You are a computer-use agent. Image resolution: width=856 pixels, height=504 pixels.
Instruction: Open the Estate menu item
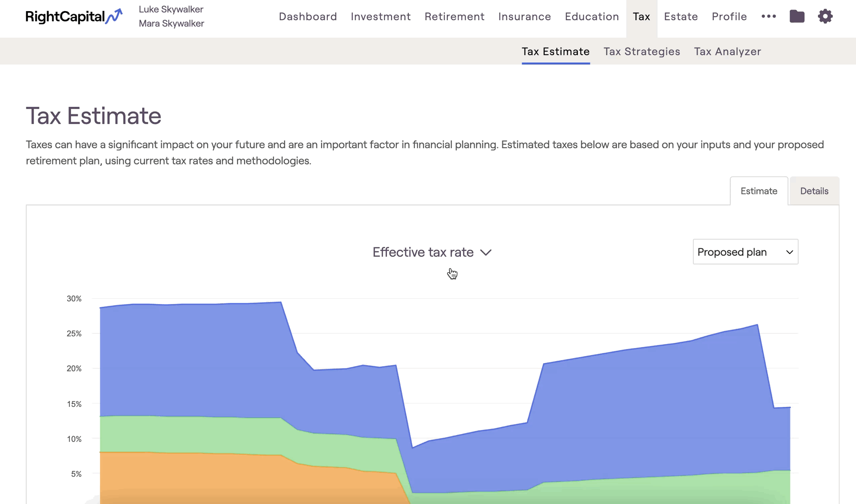[x=681, y=16]
